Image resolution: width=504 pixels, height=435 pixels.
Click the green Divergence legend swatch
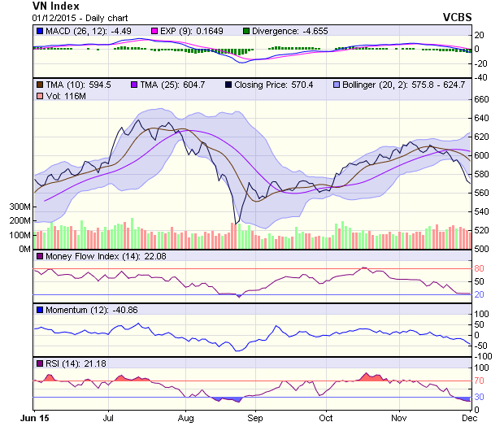pos(247,30)
